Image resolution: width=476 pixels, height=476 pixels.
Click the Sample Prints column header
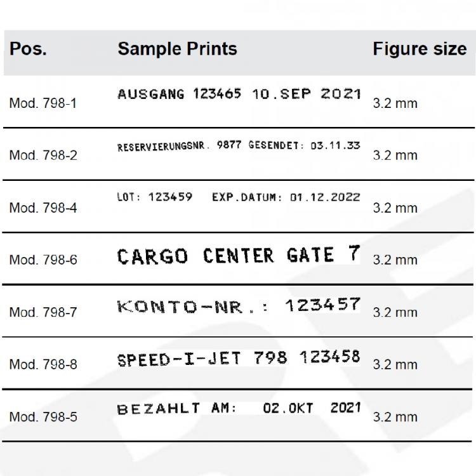coord(177,49)
